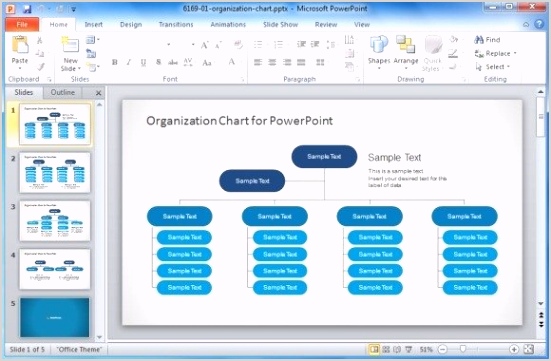Open the Select dropdown
Viewport: 551px width, 361px height.
[x=492, y=67]
